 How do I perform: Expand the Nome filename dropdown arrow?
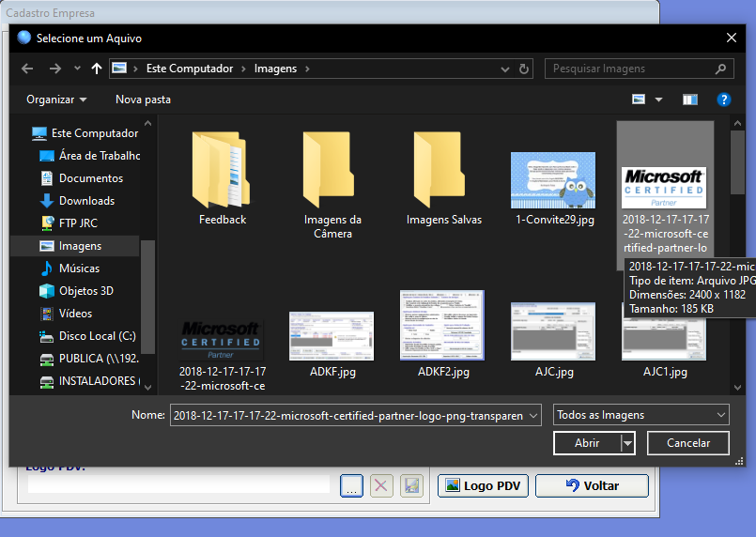pos(533,416)
